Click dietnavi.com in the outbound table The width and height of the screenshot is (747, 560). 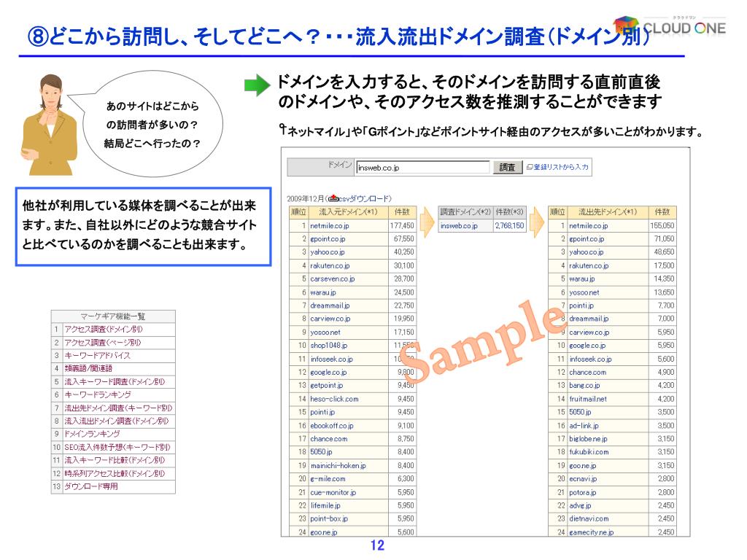589,518
